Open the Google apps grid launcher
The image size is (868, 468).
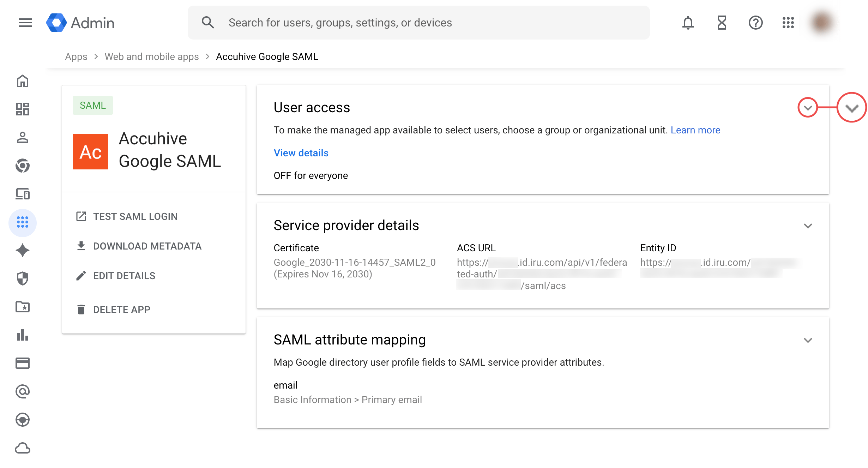click(788, 23)
